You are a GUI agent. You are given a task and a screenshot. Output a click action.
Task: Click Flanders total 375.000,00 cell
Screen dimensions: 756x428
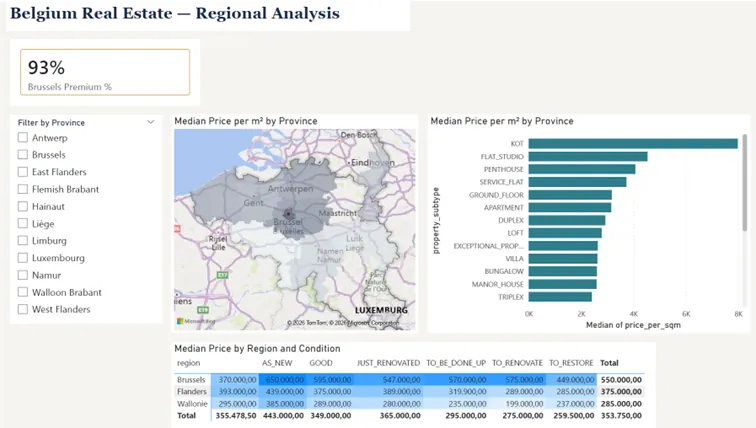pos(621,392)
